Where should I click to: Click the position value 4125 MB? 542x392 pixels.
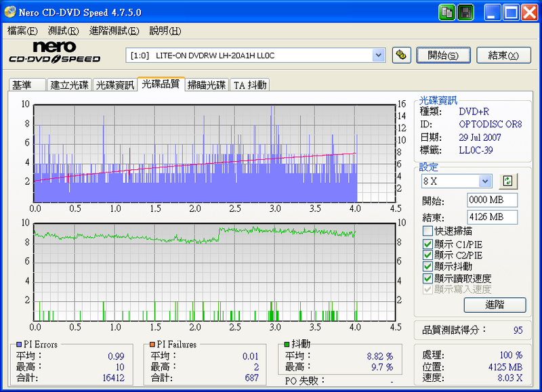tap(505, 367)
